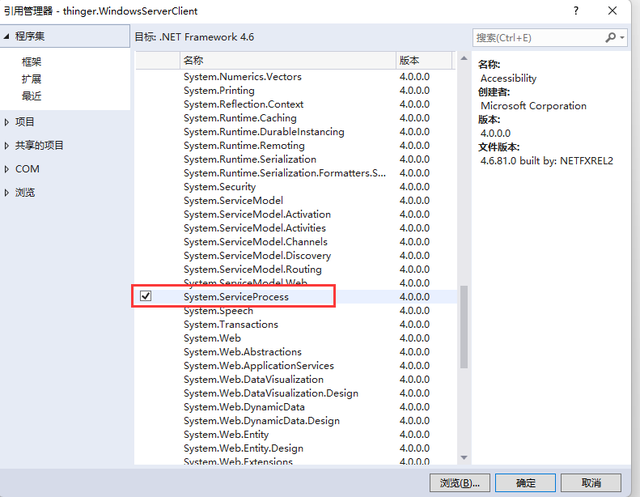
Task: Select the System.Web.DynamicData row
Action: coord(296,407)
